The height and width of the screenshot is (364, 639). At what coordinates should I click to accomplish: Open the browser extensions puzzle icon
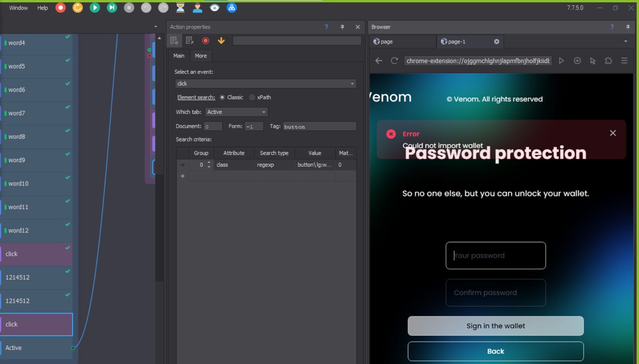[608, 61]
